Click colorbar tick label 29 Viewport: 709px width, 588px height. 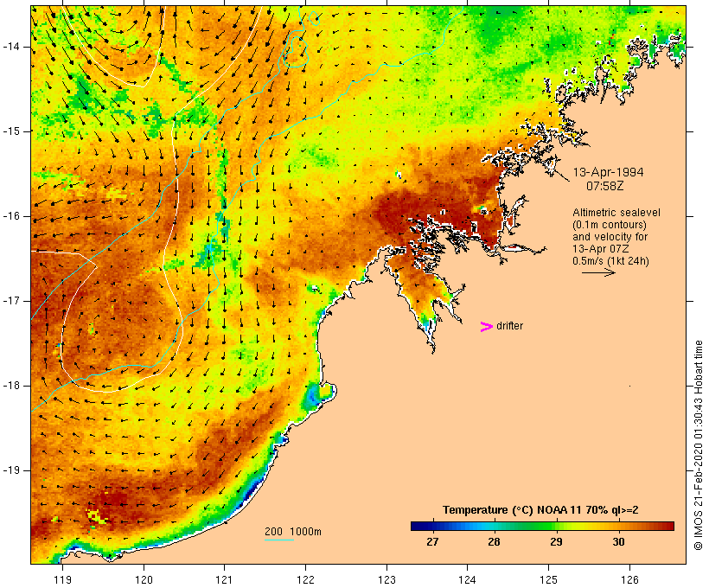pyautogui.click(x=556, y=542)
